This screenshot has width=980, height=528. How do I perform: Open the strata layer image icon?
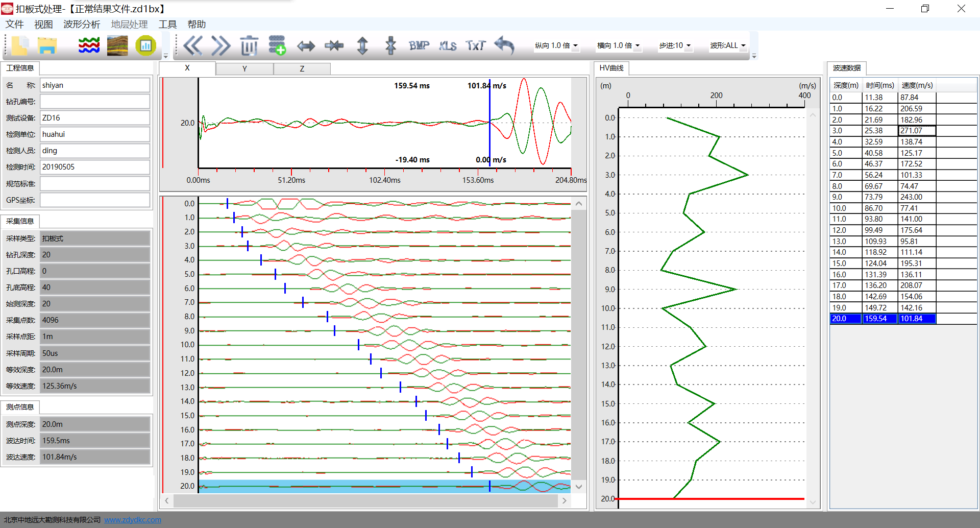117,46
